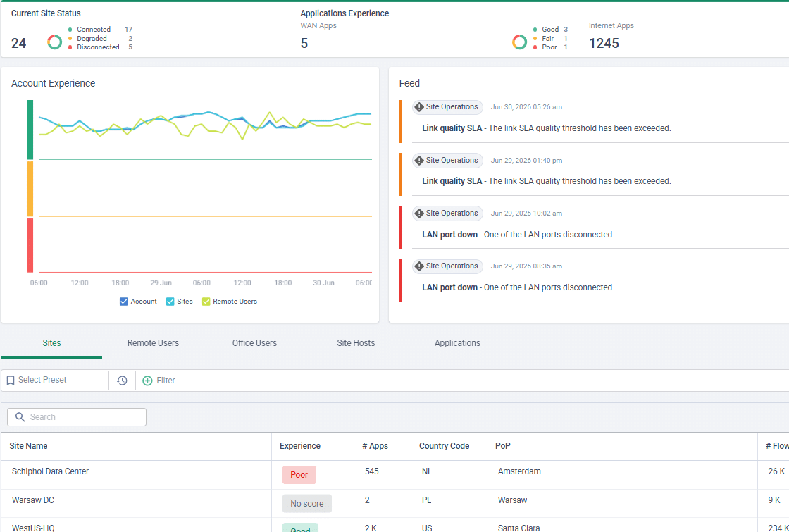Go to the Applications tab

(x=457, y=343)
